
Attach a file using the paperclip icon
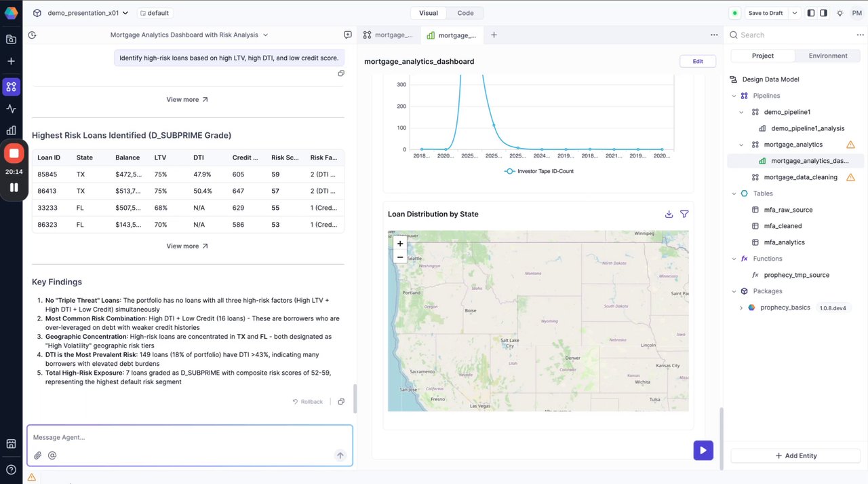(x=38, y=455)
